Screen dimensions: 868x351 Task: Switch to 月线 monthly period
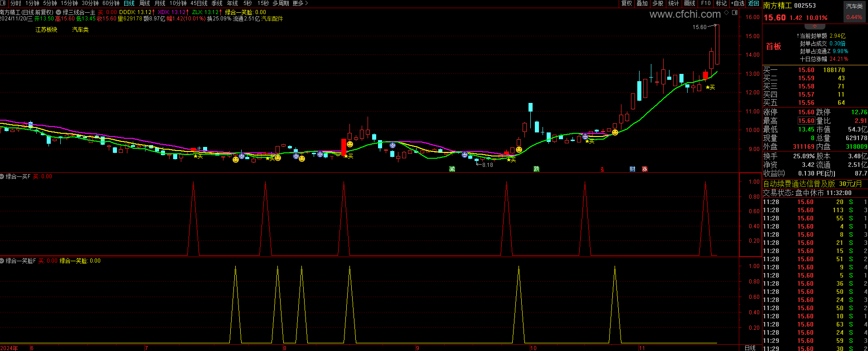coord(160,3)
